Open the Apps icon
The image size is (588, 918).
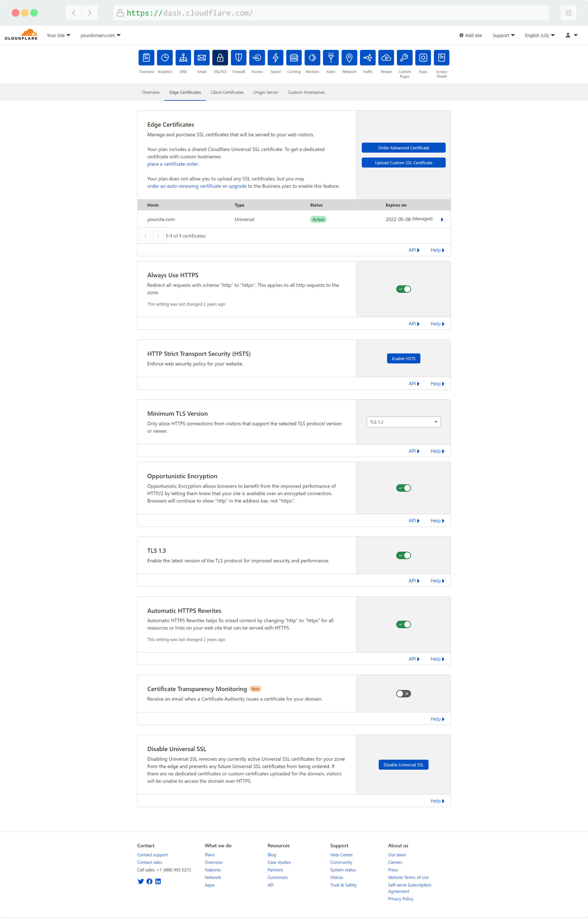(423, 58)
